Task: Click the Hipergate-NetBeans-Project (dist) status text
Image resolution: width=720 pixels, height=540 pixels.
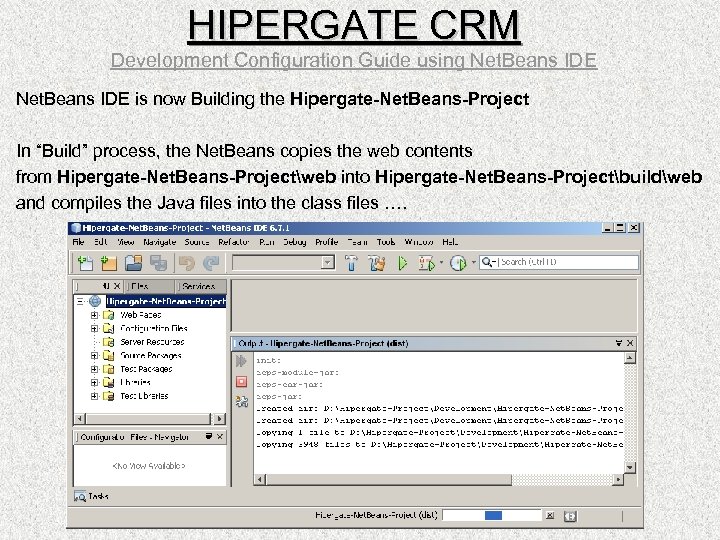Action: pos(376,515)
